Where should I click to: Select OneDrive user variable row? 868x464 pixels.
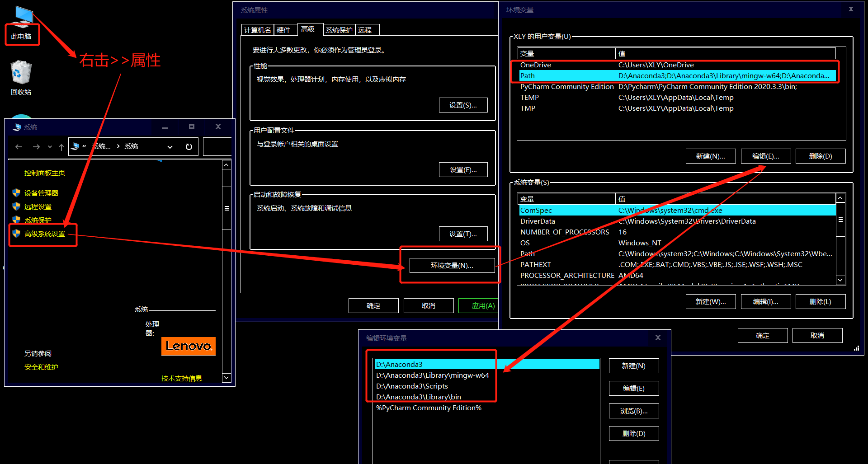tap(677, 65)
